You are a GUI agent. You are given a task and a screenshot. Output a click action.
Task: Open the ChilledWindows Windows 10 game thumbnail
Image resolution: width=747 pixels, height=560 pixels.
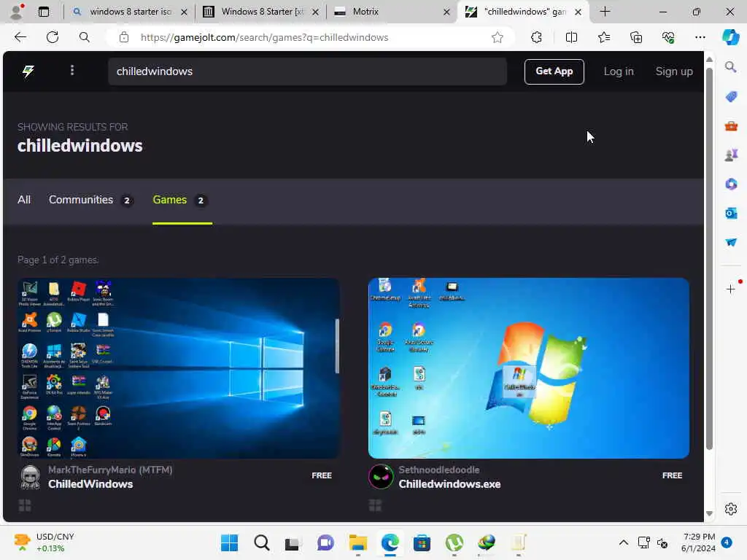[x=179, y=368]
